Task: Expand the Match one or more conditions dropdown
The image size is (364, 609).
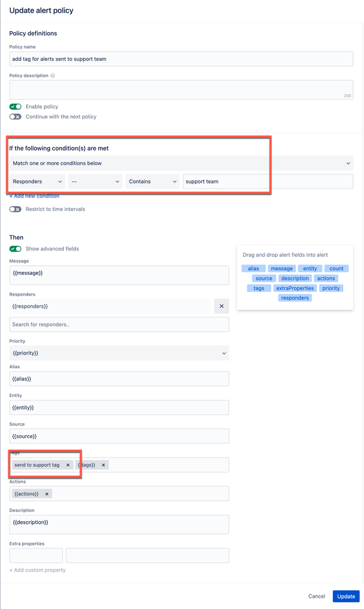Action: click(181, 163)
